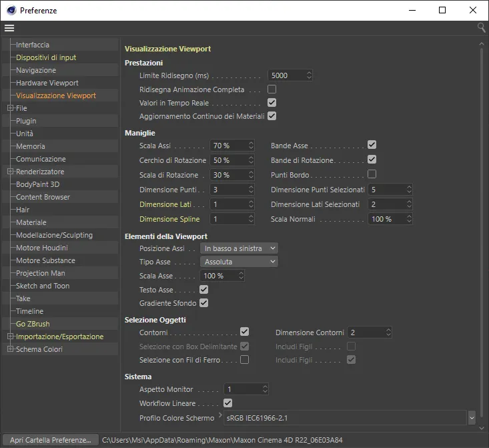The height and width of the screenshot is (448, 489).
Task: Expand the Renderizzatore tree node
Action: click(10, 172)
